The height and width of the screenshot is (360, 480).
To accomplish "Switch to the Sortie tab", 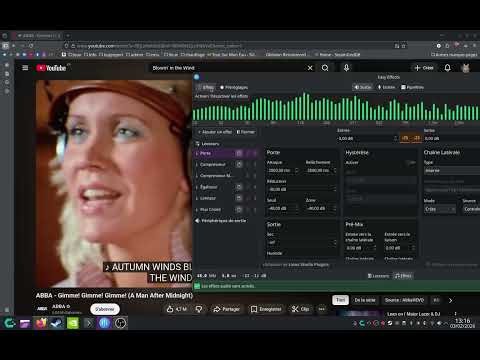I will 363,87.
